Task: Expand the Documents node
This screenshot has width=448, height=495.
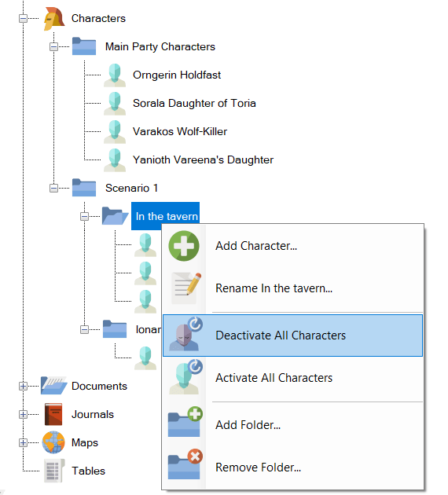Action: pyautogui.click(x=23, y=386)
